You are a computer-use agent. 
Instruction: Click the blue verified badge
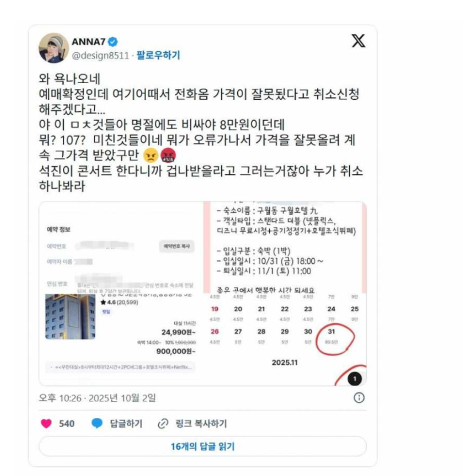[x=113, y=42]
